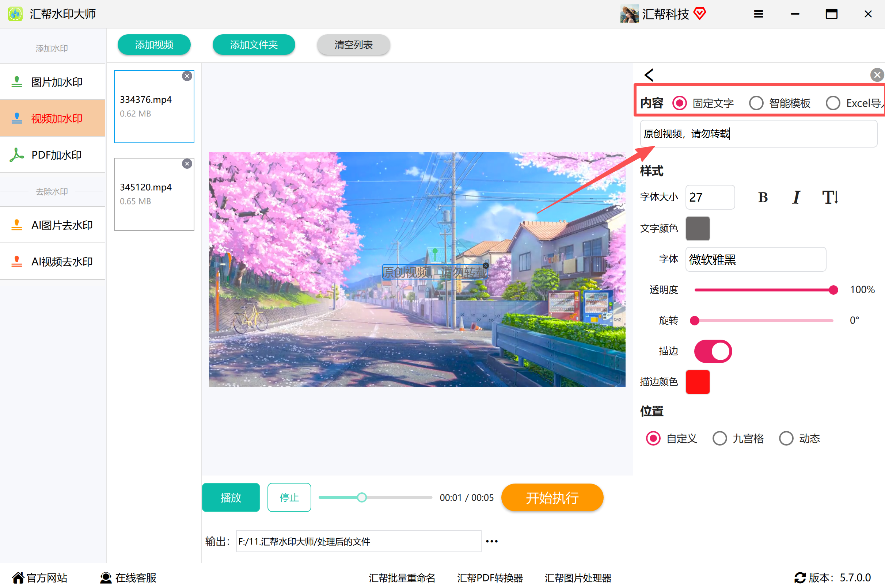Turn off the 描边 stroke switch
The height and width of the screenshot is (588, 885).
click(713, 351)
